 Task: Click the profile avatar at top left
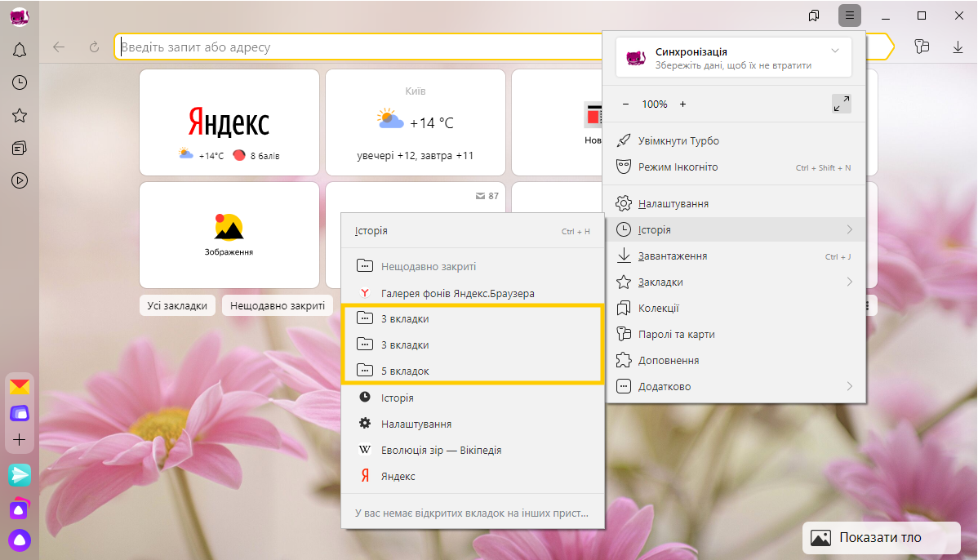click(20, 17)
